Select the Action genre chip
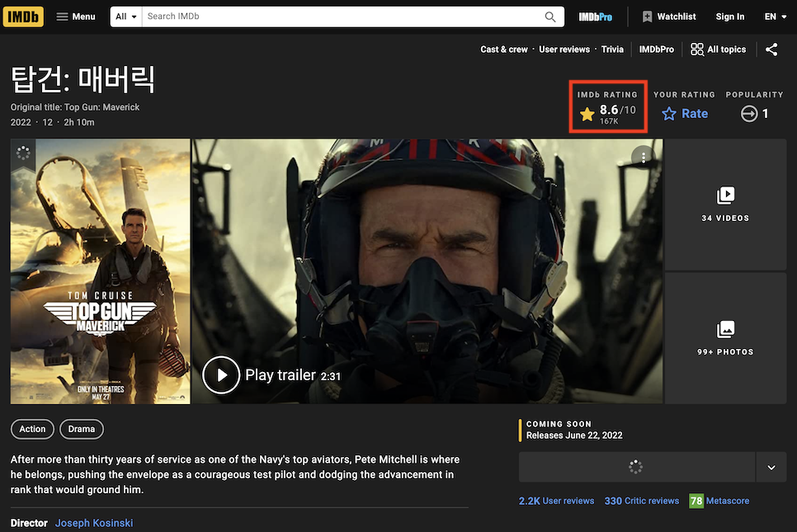This screenshot has width=797, height=532. coord(32,429)
